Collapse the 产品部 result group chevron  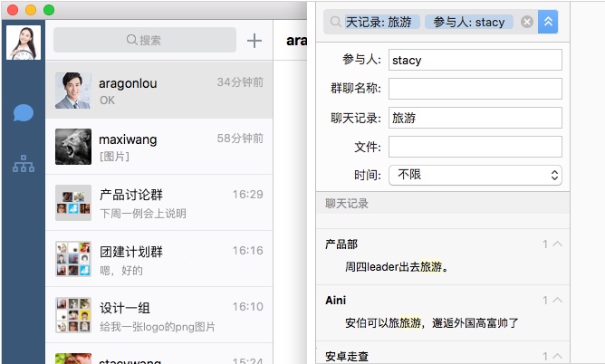click(557, 244)
